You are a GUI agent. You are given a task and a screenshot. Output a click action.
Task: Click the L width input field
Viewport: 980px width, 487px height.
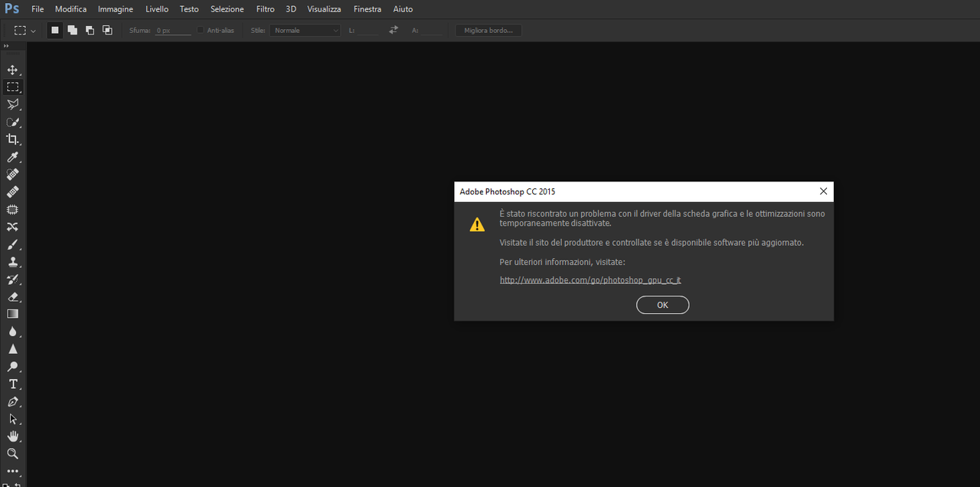[x=368, y=30]
